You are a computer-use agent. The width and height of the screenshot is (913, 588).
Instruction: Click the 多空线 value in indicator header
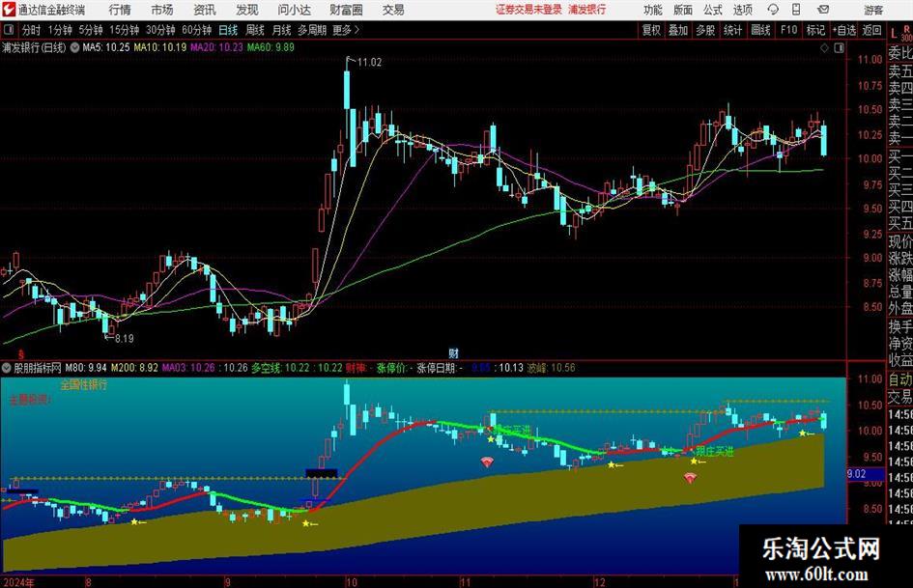297,368
